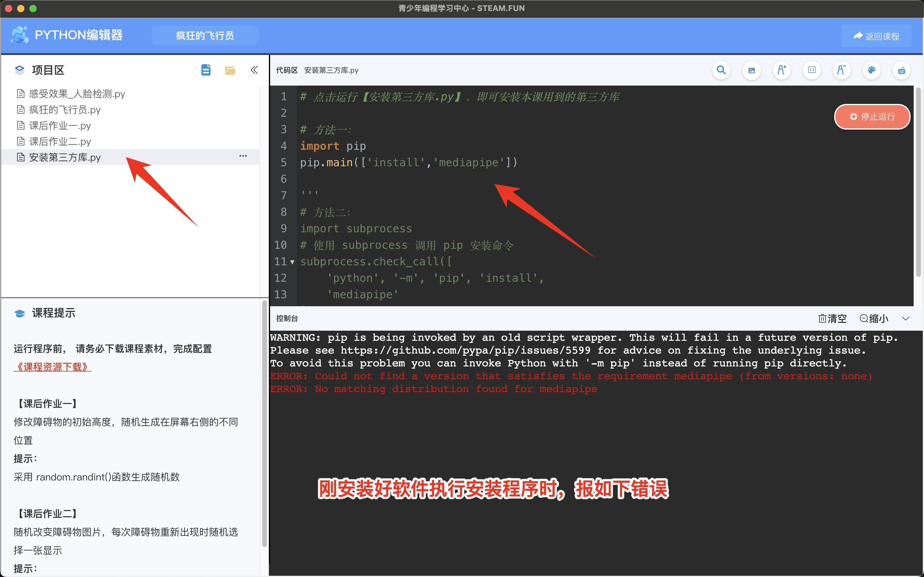This screenshot has width=924, height=577.
Task: Open options menu for 安装第三方库.py
Action: (x=243, y=156)
